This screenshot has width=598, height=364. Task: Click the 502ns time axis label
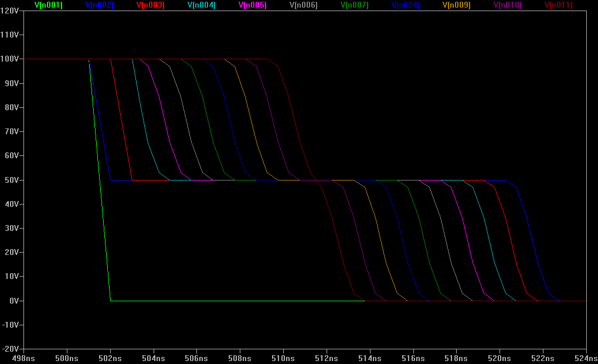(x=110, y=358)
